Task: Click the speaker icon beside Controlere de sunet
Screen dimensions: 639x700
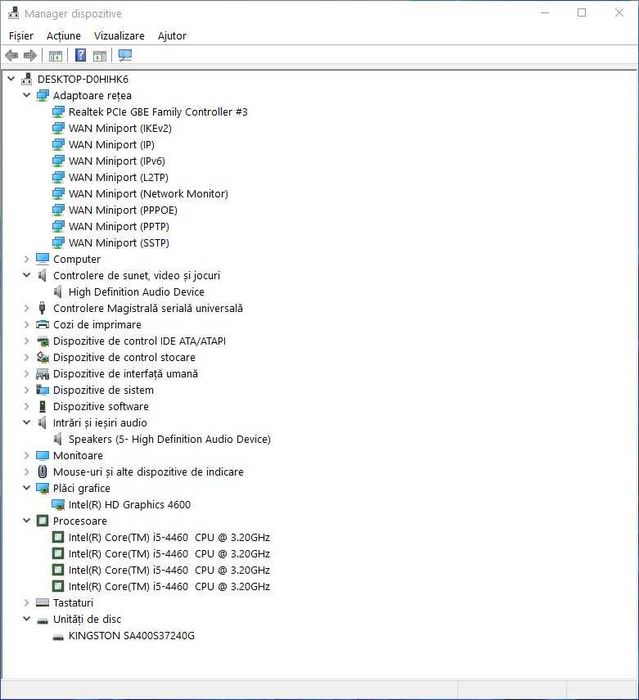Action: pyautogui.click(x=42, y=275)
